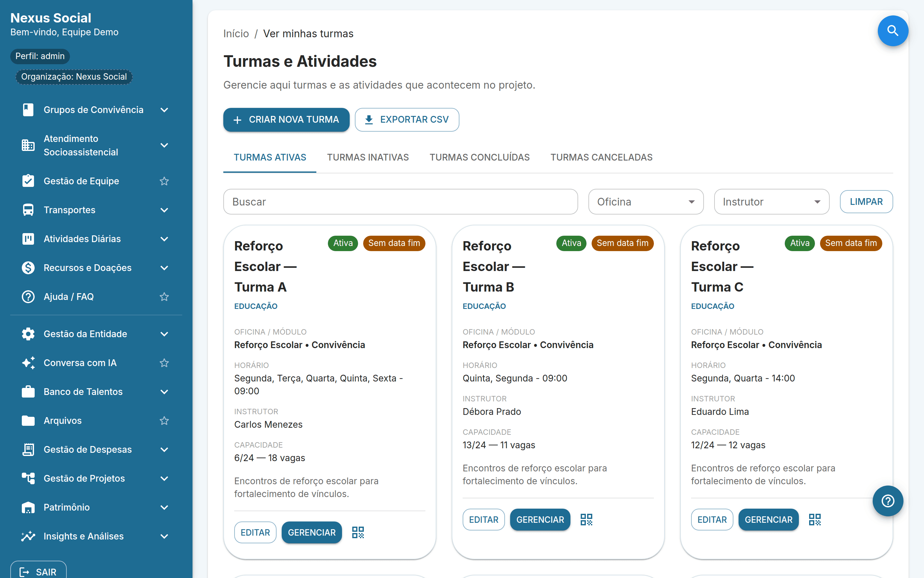Open the Instrutor filter dropdown
The image size is (924, 578).
coord(771,201)
